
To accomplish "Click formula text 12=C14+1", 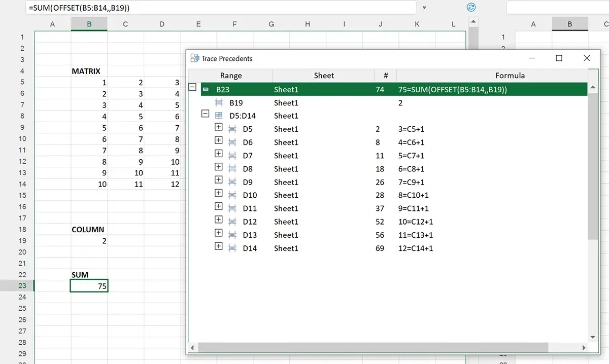I will tap(416, 248).
